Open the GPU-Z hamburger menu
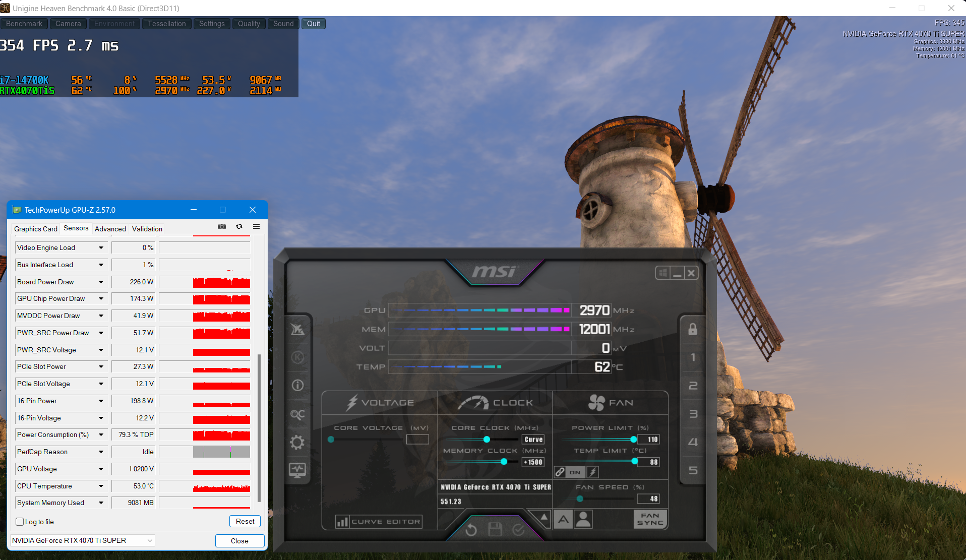Viewport: 966px width, 560px height. [256, 227]
